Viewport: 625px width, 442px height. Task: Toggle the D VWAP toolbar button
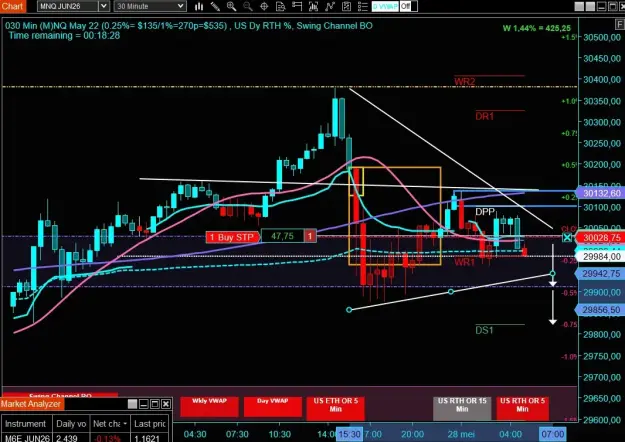click(x=385, y=6)
